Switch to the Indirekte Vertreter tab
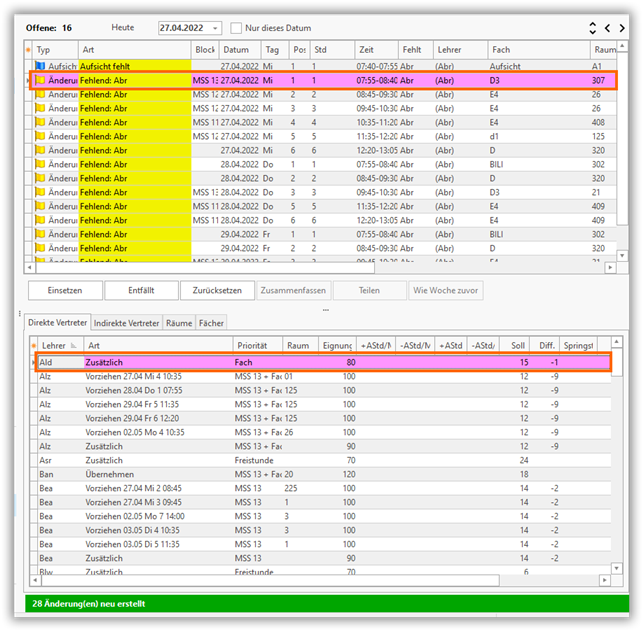Viewport: 643px width, 631px height. 126,323
